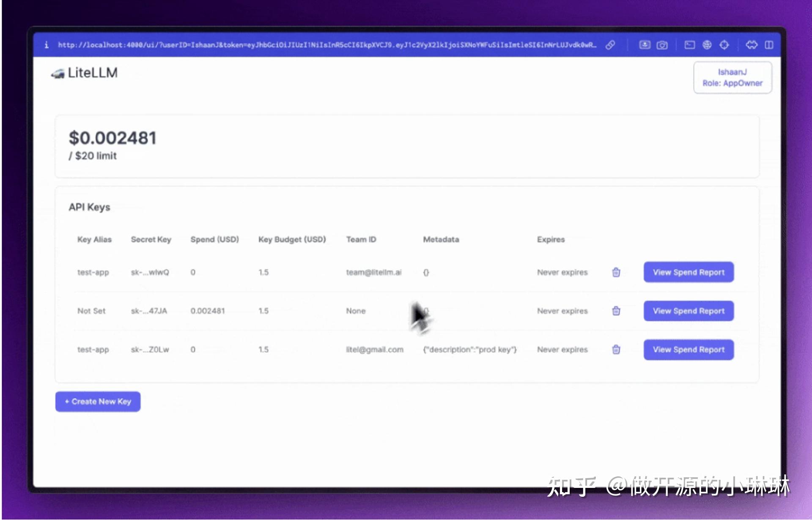812x520 pixels.
Task: Click the Spend (USD) column header
Action: pyautogui.click(x=214, y=239)
